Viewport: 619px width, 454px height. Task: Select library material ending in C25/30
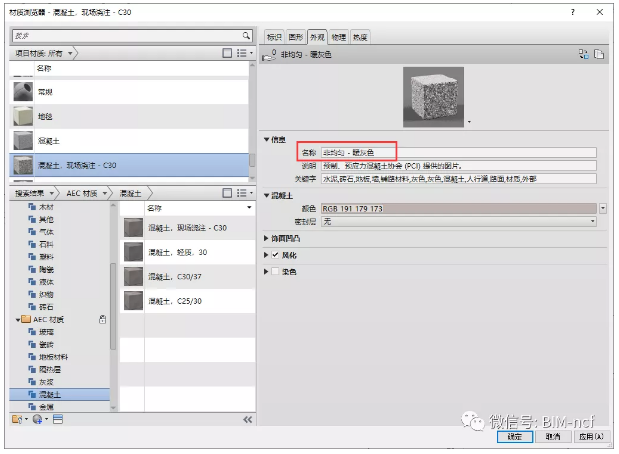coord(188,301)
